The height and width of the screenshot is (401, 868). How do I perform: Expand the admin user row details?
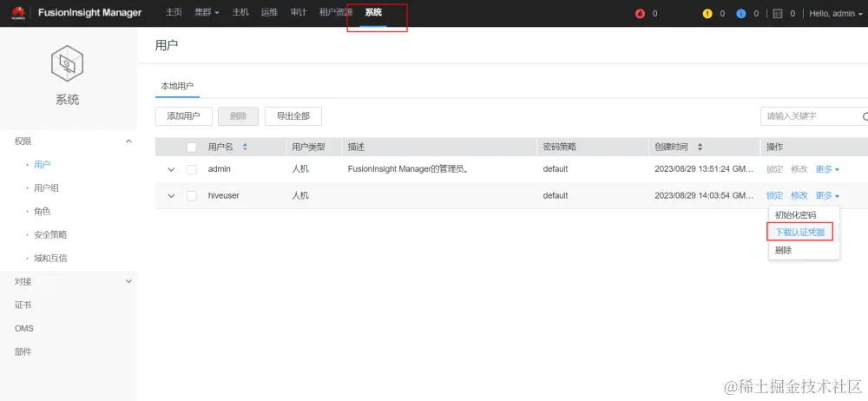171,169
